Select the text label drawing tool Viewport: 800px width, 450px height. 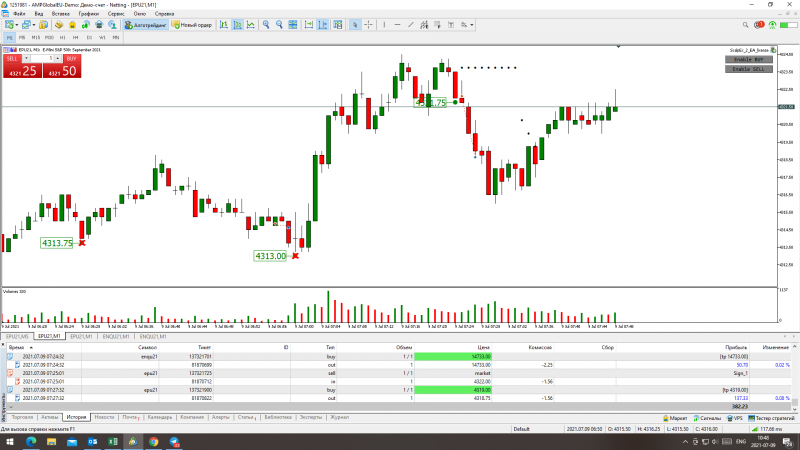(x=451, y=24)
